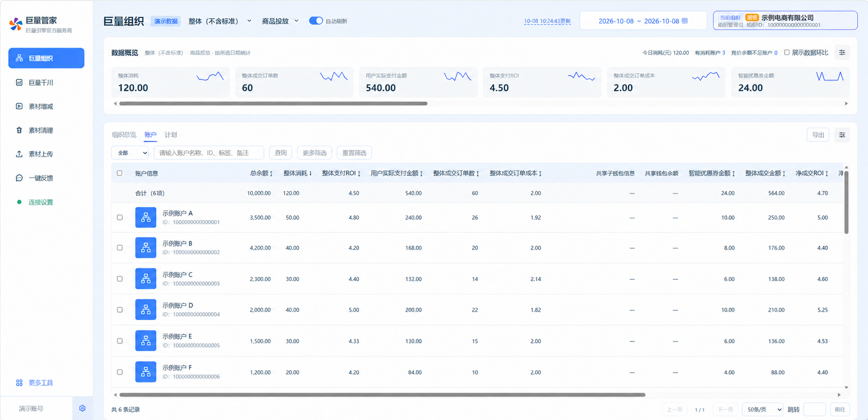The image size is (868, 420).
Task: Open the 50条/页 page size dropdown
Action: point(763,409)
